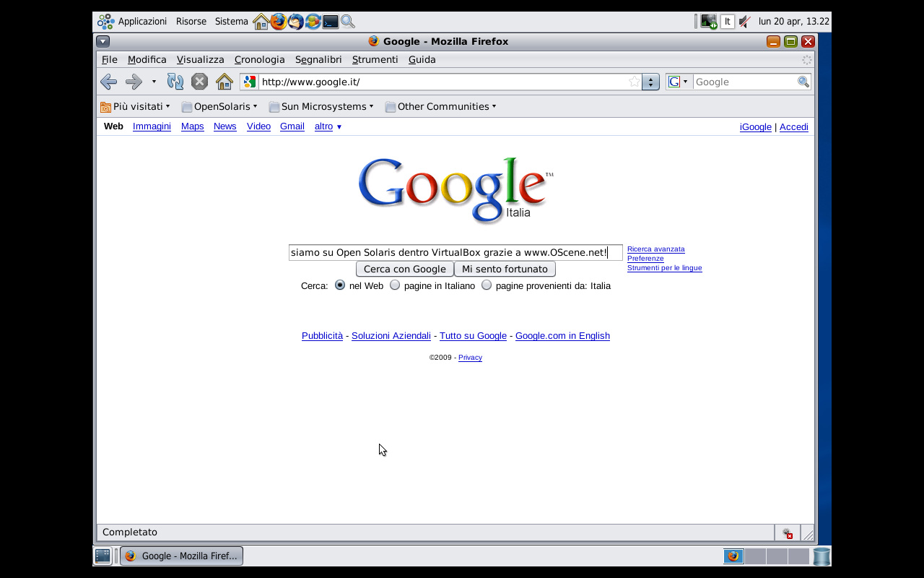Open the Home folder launcher in the top panel
The height and width of the screenshot is (578, 924).
tap(261, 22)
